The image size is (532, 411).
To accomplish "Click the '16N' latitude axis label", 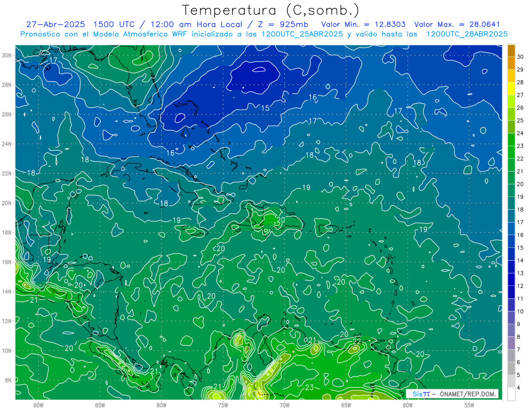I will (x=7, y=262).
